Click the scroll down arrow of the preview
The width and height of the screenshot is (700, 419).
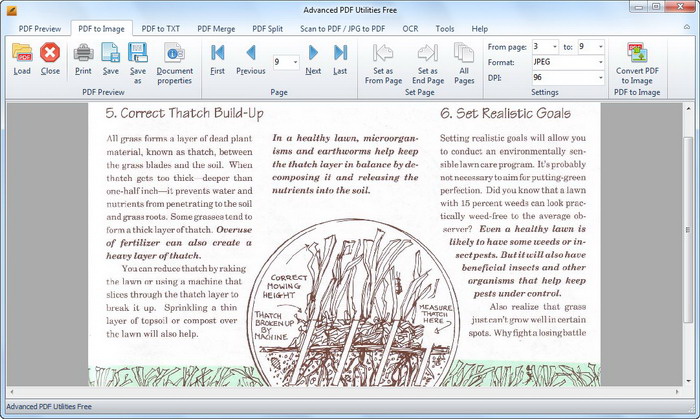coord(688,381)
